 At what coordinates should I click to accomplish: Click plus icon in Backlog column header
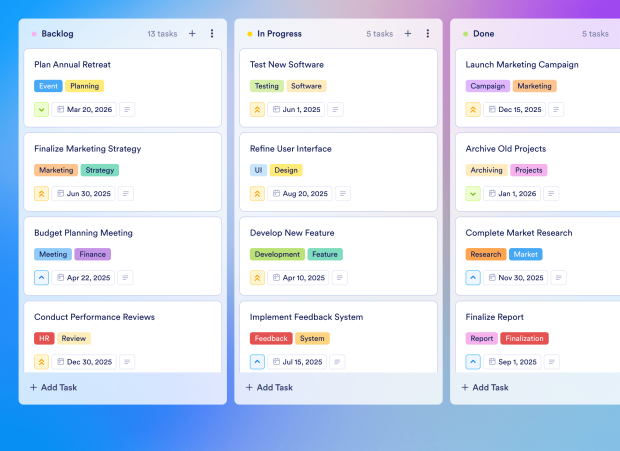coord(192,34)
